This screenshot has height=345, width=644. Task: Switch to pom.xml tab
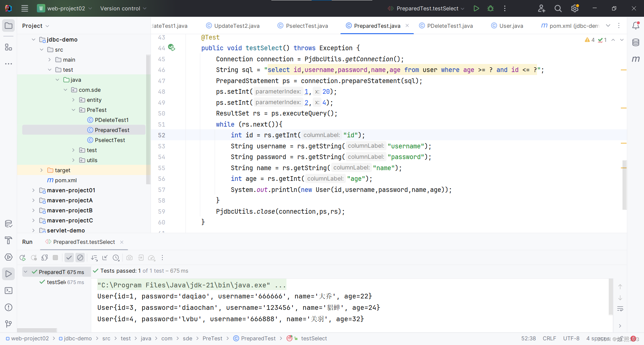tap(570, 26)
